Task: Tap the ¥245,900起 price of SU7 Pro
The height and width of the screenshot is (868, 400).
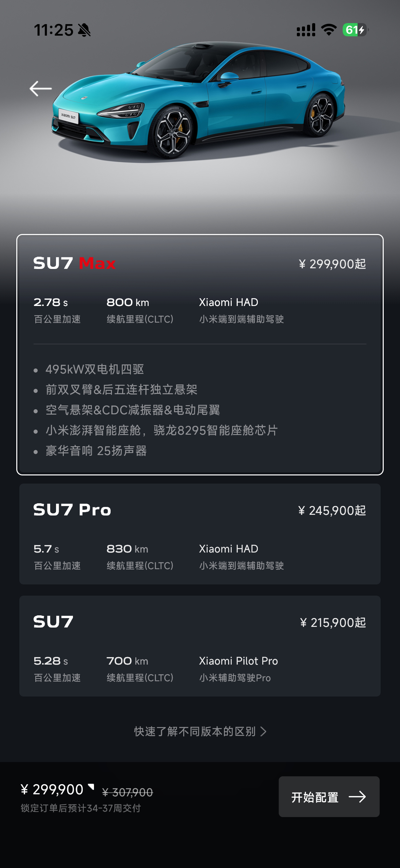Action: [332, 510]
